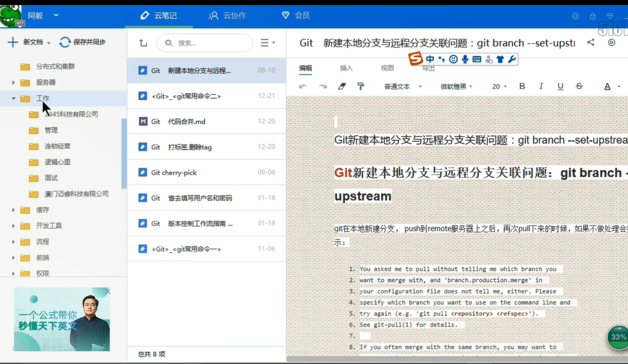The image size is (628, 364).
Task: Click the redo arrow in editor toolbar
Action: [323, 87]
